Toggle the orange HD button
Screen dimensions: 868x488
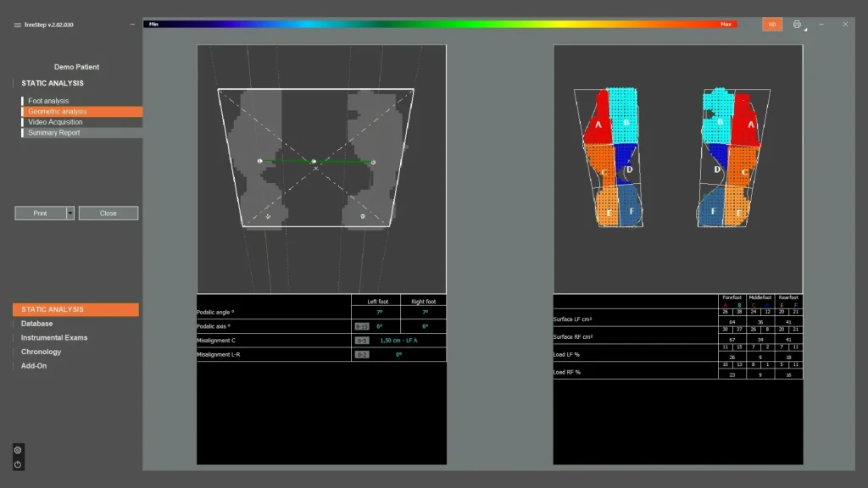click(772, 25)
